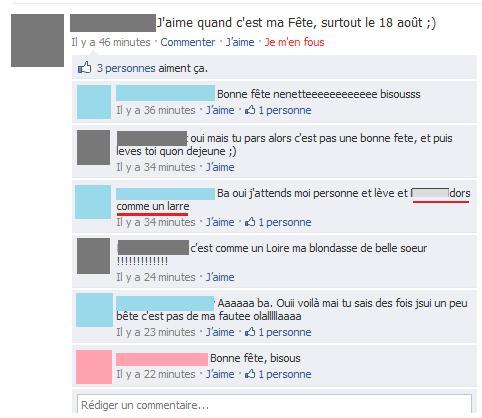Click 'J'aime' on the 'comme un Loire' comment

tap(220, 277)
